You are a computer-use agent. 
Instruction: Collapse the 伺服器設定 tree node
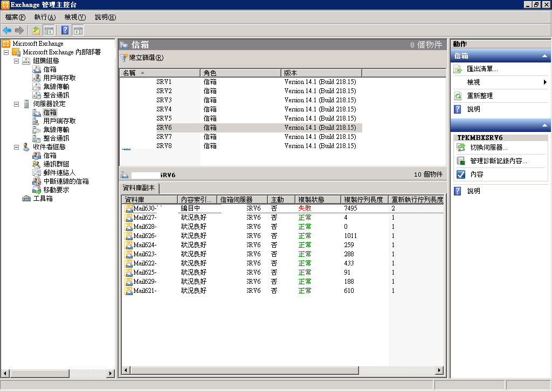16,104
